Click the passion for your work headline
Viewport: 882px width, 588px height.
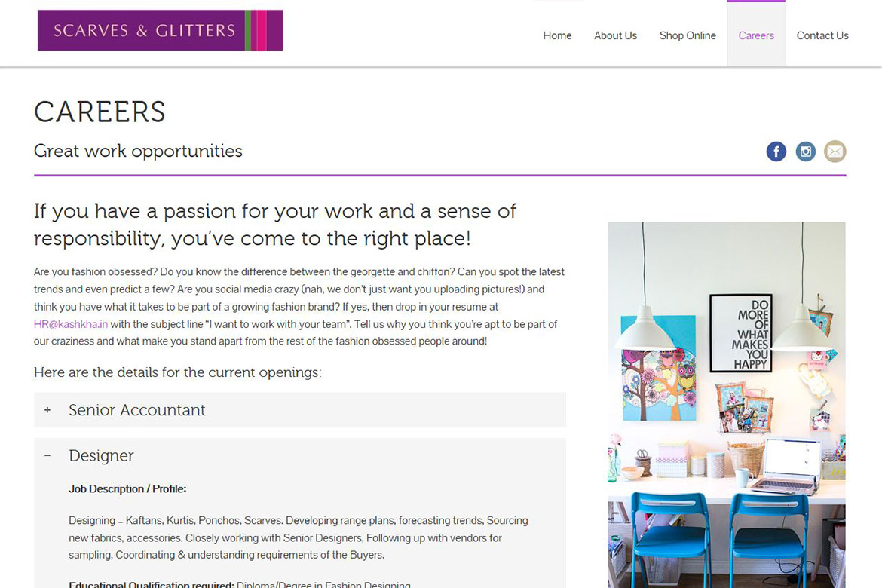coord(275,224)
